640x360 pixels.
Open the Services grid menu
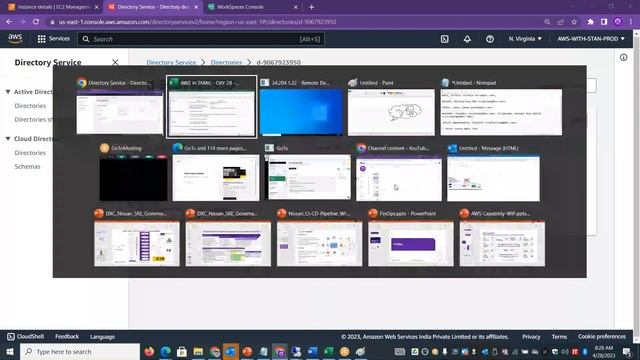pos(53,39)
